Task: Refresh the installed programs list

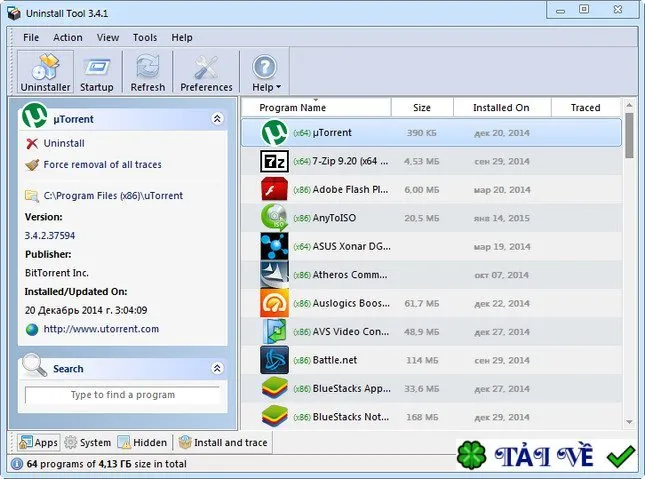Action: click(148, 72)
